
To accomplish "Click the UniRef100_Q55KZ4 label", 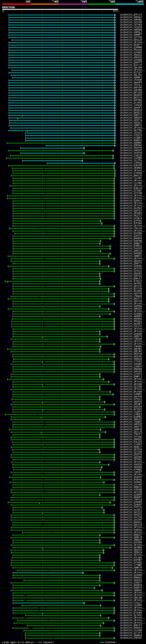I will tap(131, 552).
